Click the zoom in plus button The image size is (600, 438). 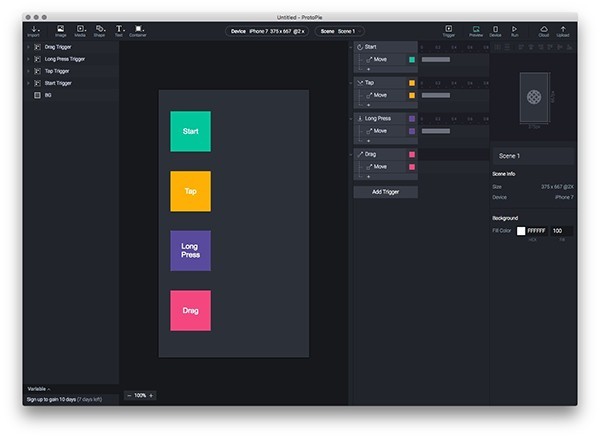[151, 395]
